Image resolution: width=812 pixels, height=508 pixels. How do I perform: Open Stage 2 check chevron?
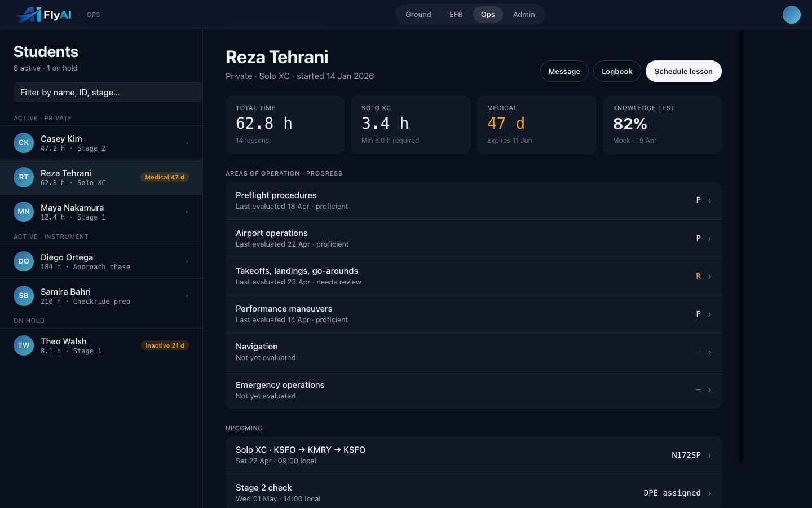709,493
